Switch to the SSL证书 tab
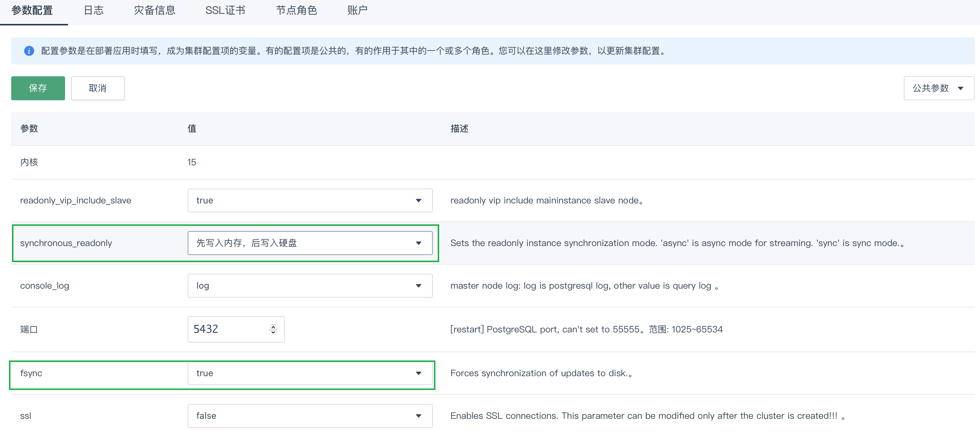980x436 pixels. (x=225, y=10)
